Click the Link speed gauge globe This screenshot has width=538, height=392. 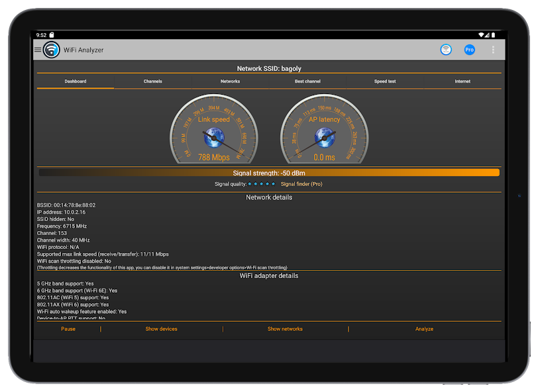coord(213,137)
